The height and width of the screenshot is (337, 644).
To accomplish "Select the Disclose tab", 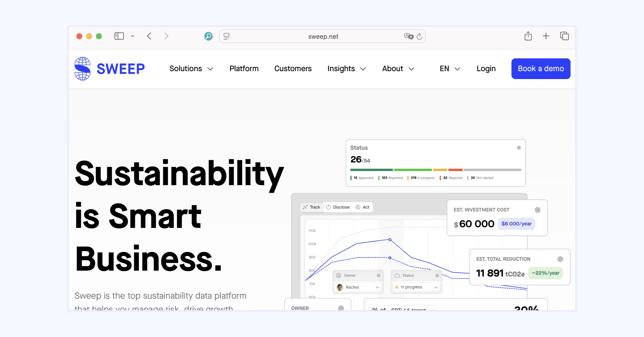I will [338, 207].
